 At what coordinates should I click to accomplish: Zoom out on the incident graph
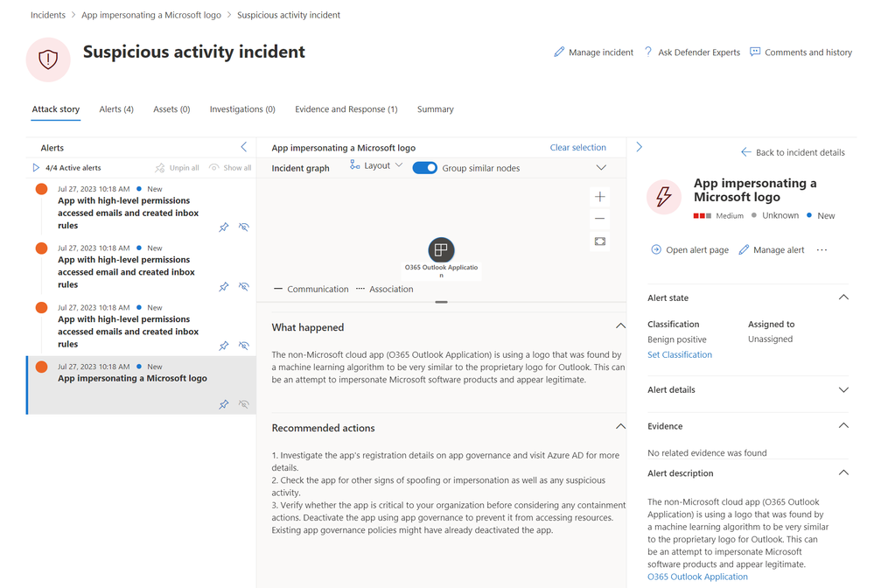(x=600, y=219)
